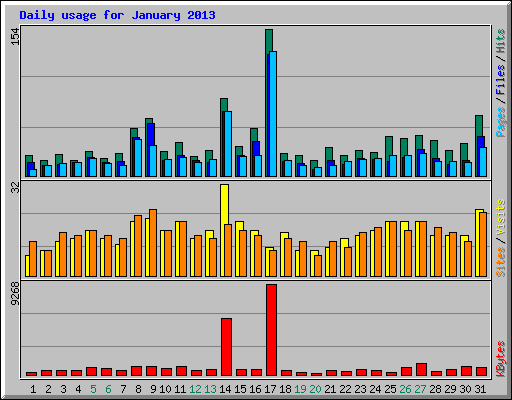Click the day 2 x-axis label
The width and height of the screenshot is (512, 400).
coord(48,389)
